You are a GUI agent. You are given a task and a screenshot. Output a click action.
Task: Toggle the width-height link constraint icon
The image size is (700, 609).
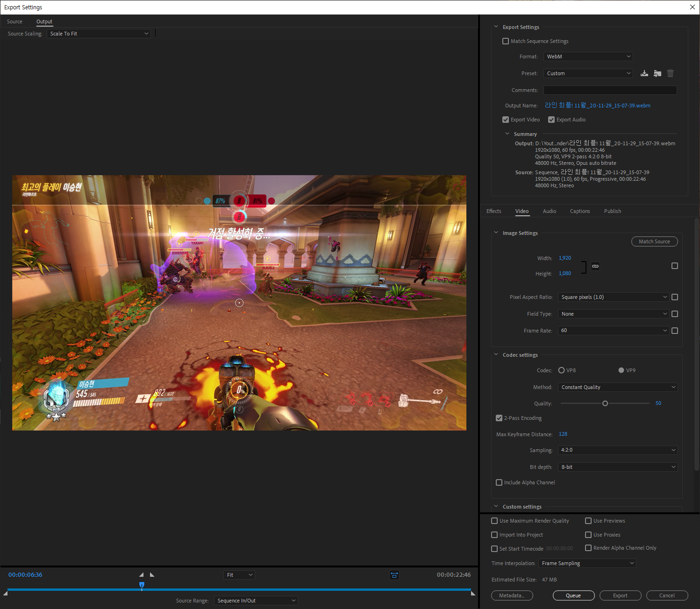point(595,266)
